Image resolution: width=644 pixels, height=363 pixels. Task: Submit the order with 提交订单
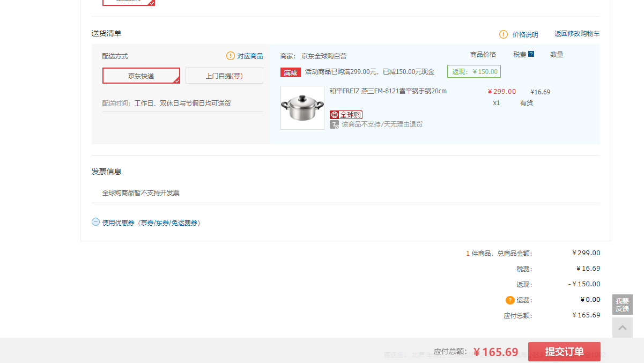point(564,352)
